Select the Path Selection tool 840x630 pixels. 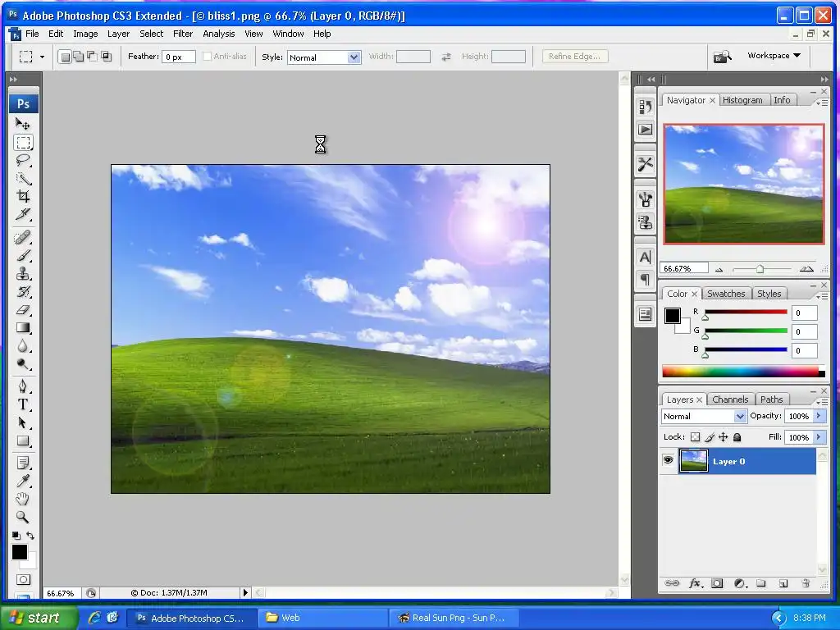[22, 422]
